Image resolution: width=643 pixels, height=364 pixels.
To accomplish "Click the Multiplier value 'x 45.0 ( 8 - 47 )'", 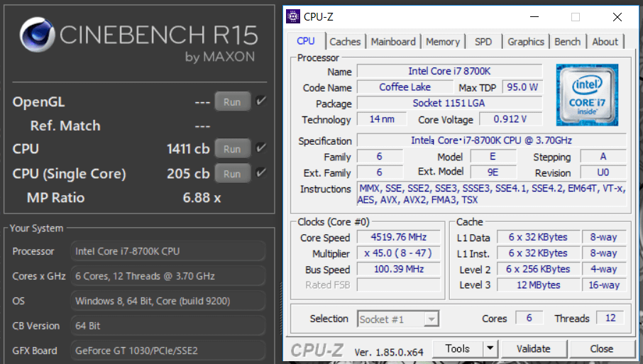I will [399, 253].
